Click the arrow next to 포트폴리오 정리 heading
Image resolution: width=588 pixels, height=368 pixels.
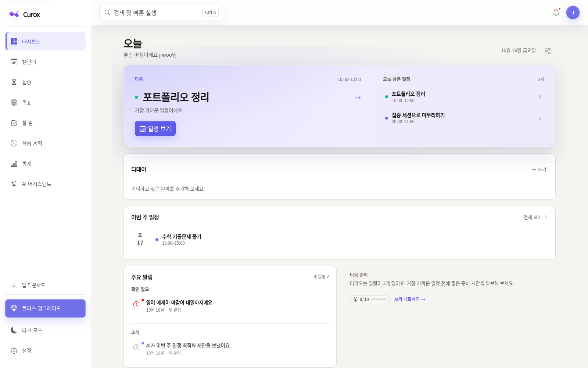click(358, 98)
